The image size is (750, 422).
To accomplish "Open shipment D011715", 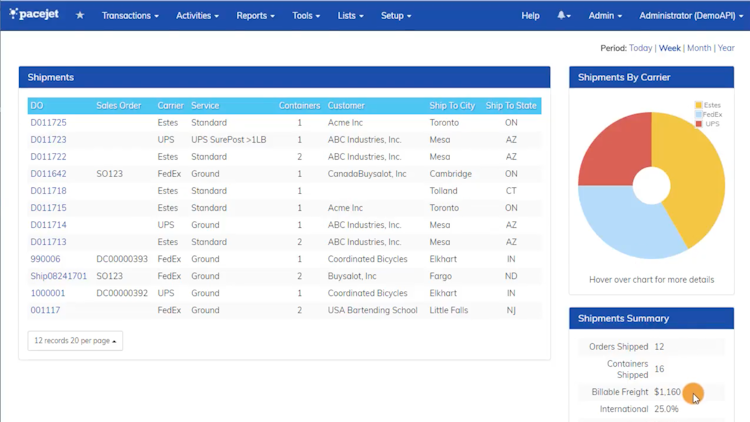I will click(48, 208).
